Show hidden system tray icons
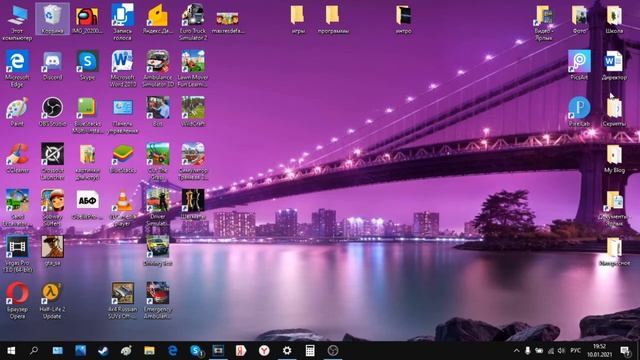Viewport: 640px width, 360px height. 516,351
